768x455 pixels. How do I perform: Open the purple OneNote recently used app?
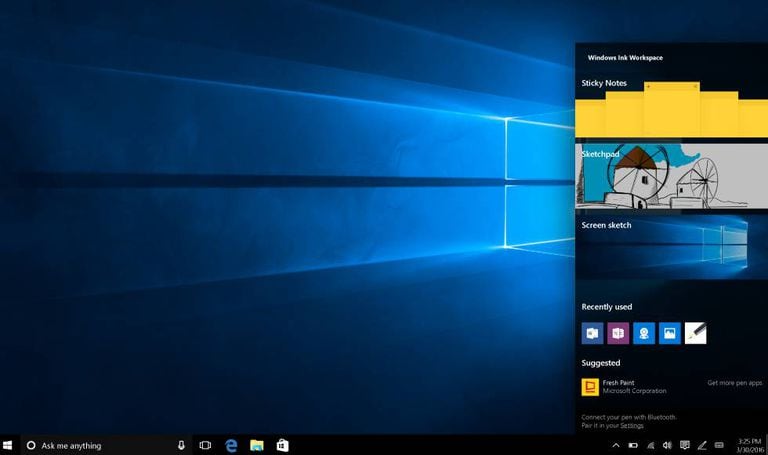[x=618, y=333]
